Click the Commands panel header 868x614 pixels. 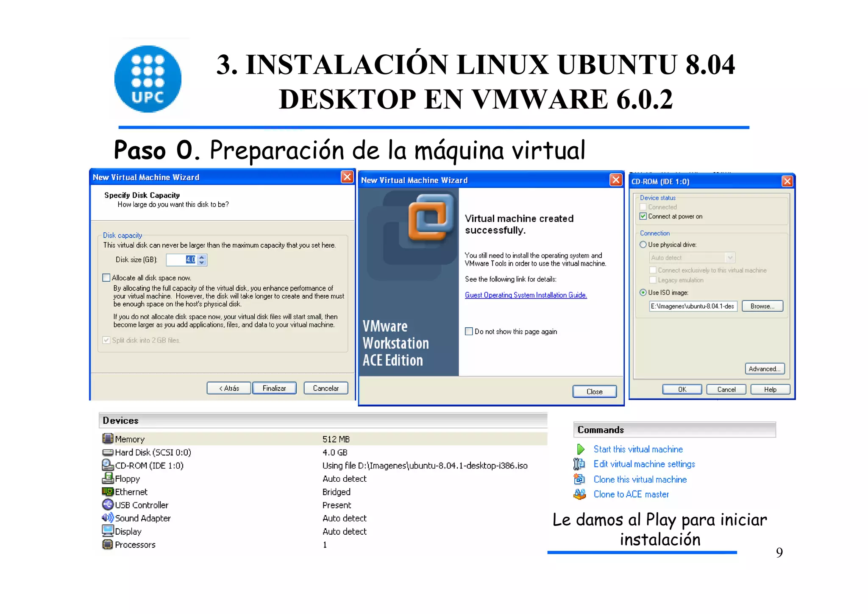point(675,430)
